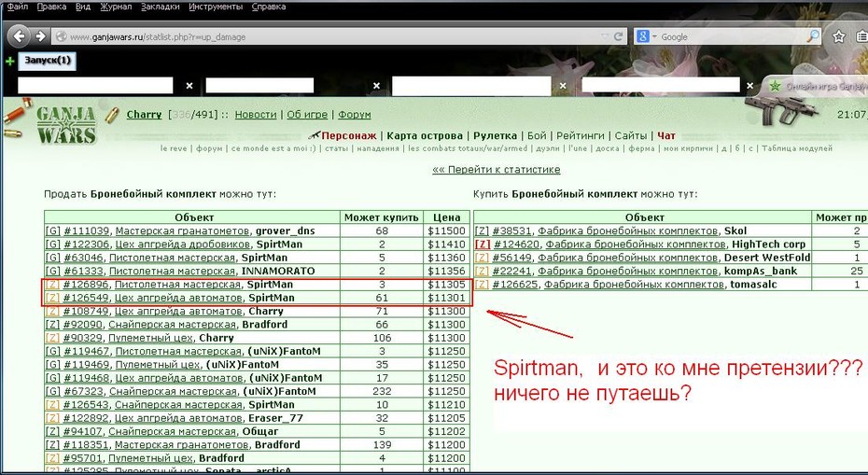Bookmark the page with the star icon
Viewport: 868px width, 475px height.
tap(839, 36)
